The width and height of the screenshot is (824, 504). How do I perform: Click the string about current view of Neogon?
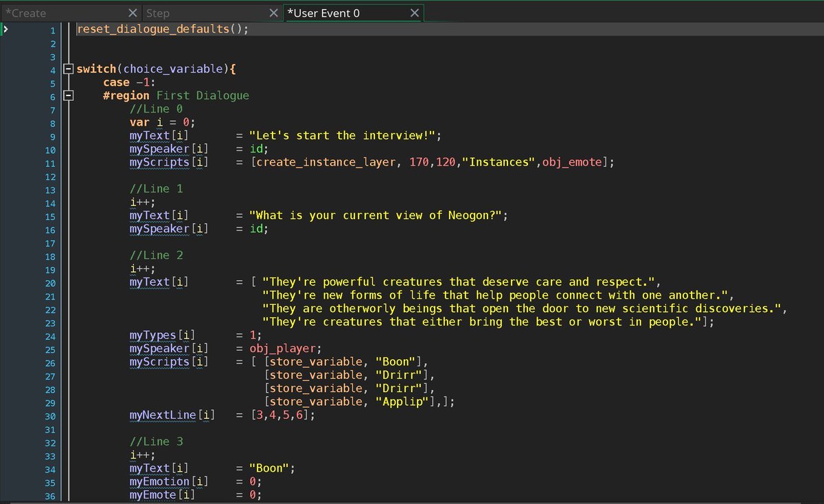[376, 215]
